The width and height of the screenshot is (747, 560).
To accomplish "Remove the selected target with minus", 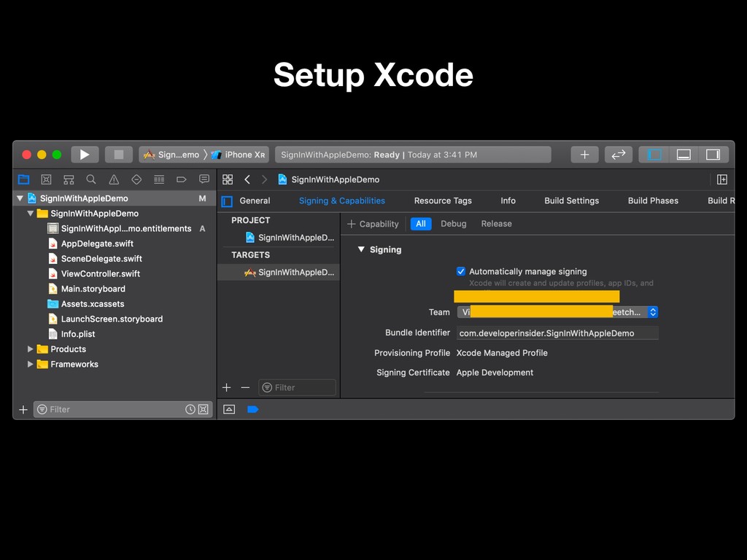I will (245, 388).
